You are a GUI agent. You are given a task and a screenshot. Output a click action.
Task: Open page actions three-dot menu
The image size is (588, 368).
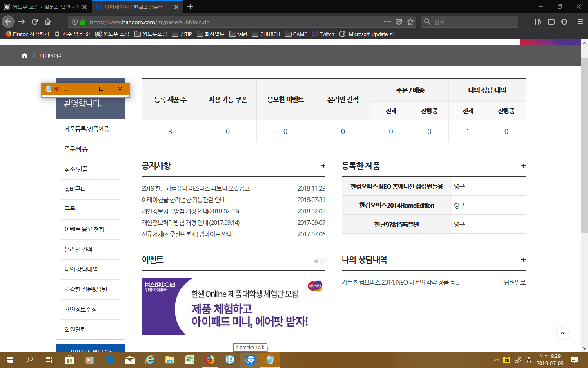point(388,22)
